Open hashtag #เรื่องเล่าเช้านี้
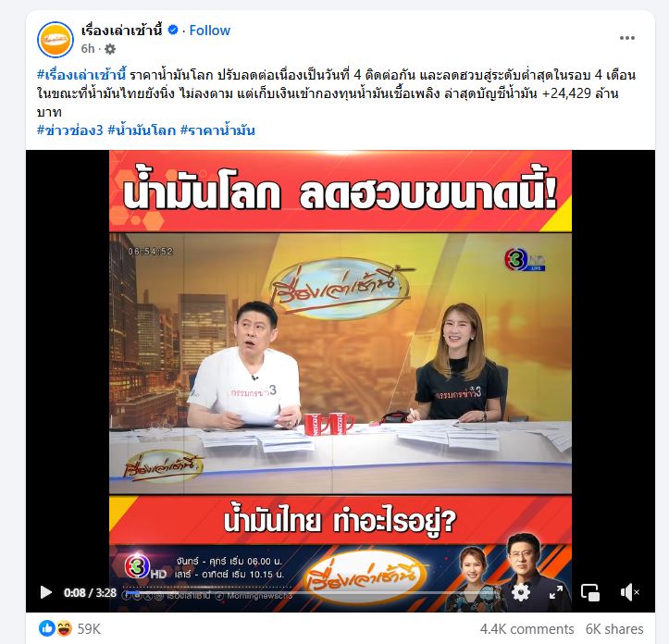The width and height of the screenshot is (669, 644). (x=81, y=75)
